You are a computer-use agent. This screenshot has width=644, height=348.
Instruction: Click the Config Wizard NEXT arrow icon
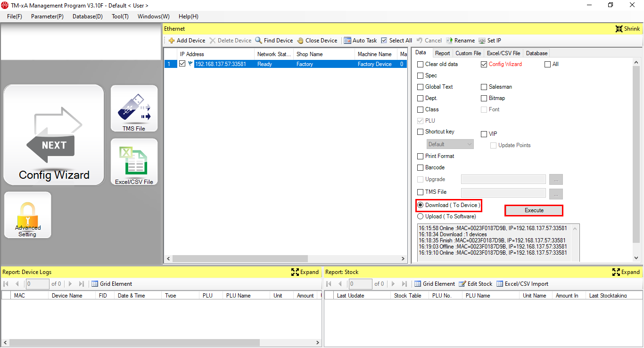click(x=54, y=135)
